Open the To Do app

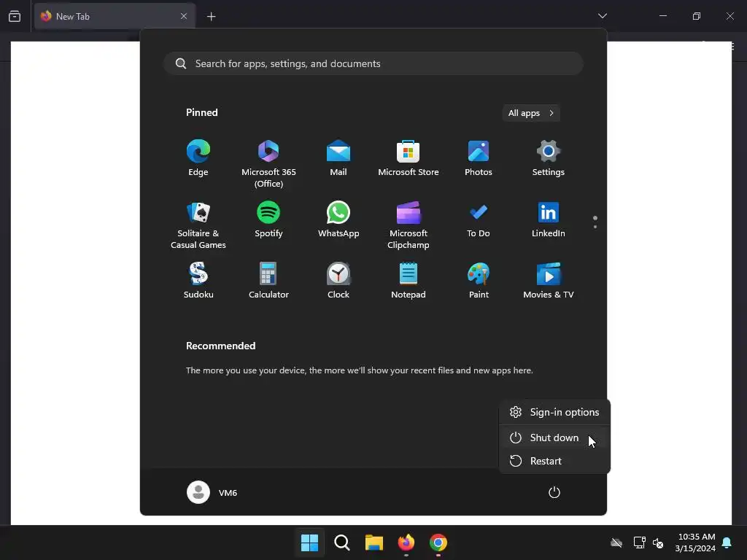(479, 220)
